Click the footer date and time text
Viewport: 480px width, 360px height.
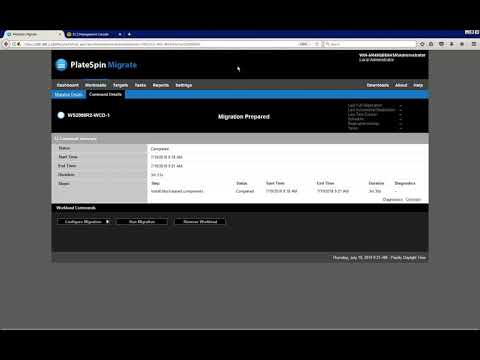[x=379, y=258]
